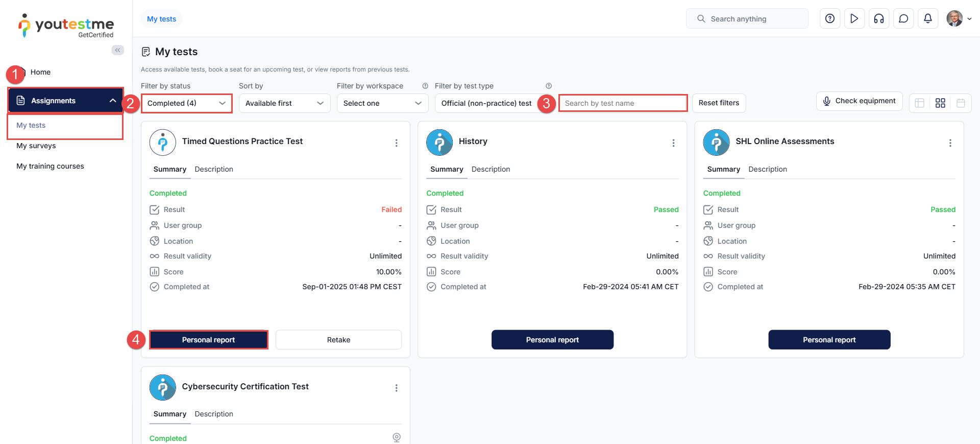Open Description tab on History card

491,169
